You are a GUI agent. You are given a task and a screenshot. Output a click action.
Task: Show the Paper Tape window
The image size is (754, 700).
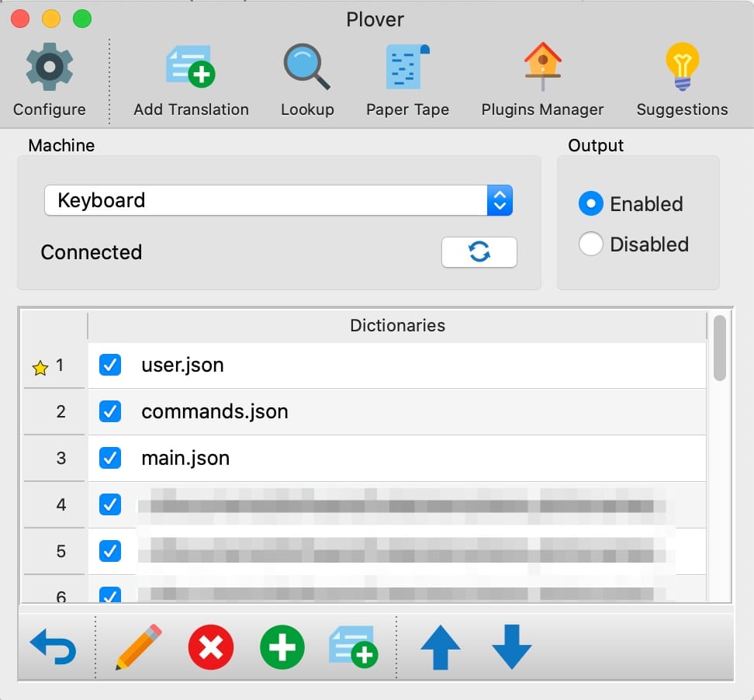407,68
